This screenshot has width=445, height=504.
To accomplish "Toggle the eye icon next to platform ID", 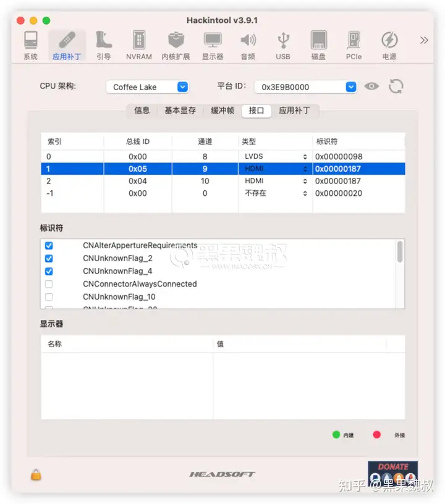I will pos(371,86).
